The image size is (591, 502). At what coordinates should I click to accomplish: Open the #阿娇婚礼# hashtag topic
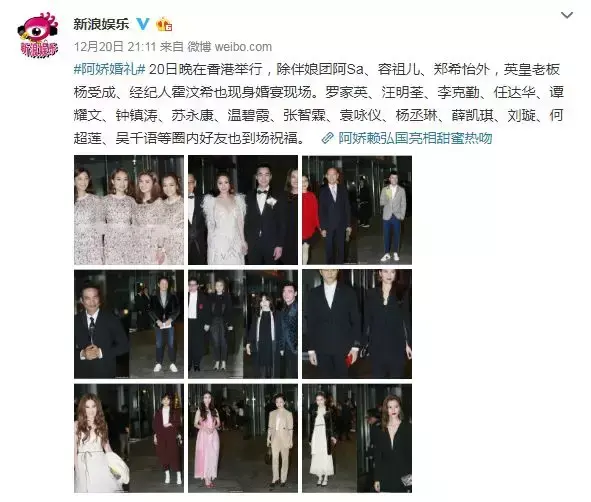pyautogui.click(x=109, y=69)
